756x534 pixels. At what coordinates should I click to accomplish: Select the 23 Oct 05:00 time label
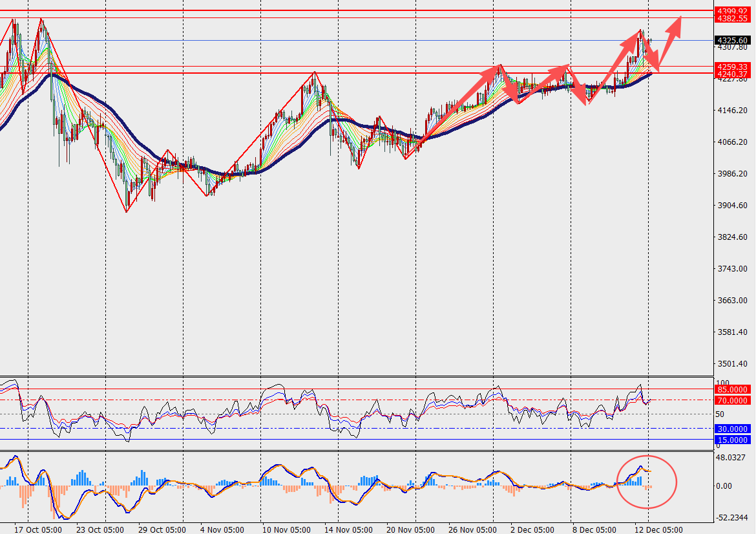100,529
